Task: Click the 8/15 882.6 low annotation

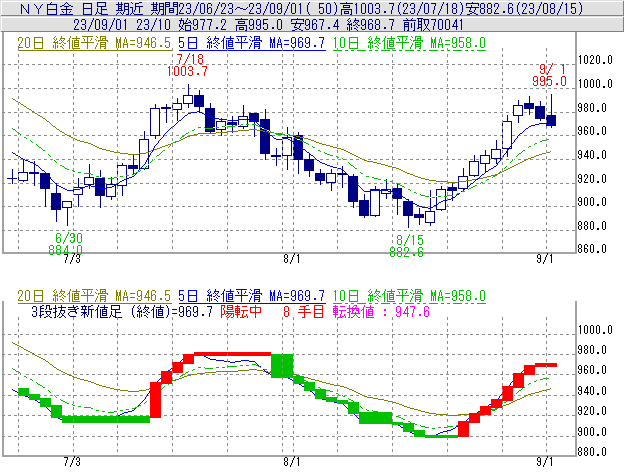Action: click(x=407, y=246)
